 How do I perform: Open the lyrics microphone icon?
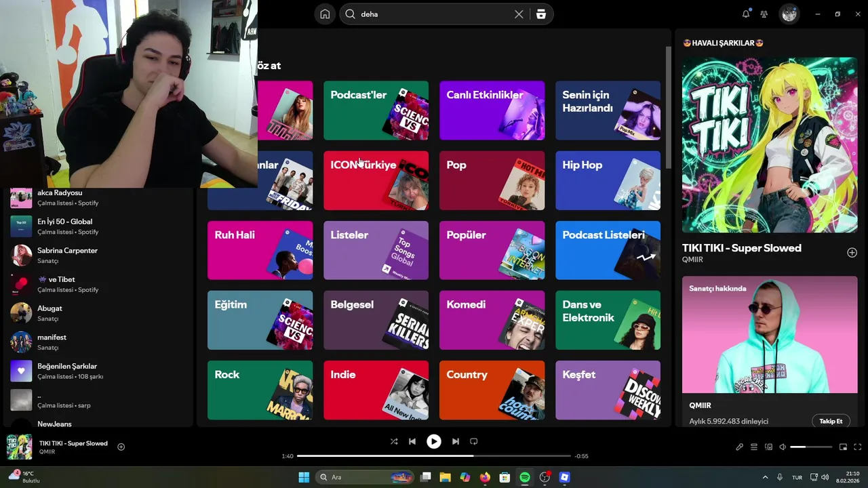tap(740, 447)
